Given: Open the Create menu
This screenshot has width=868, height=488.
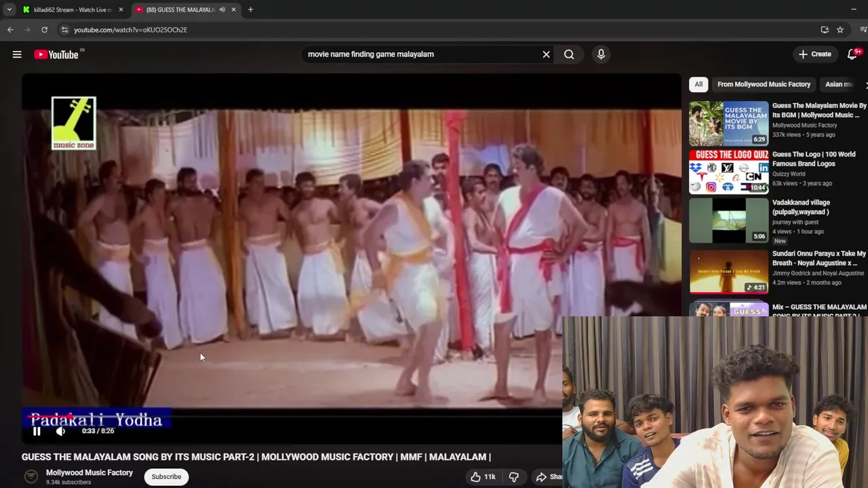Looking at the screenshot, I should [815, 54].
